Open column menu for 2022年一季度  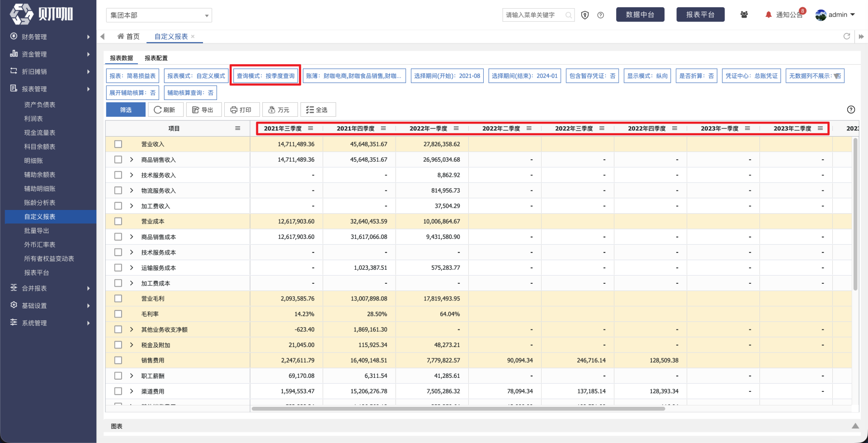click(456, 129)
